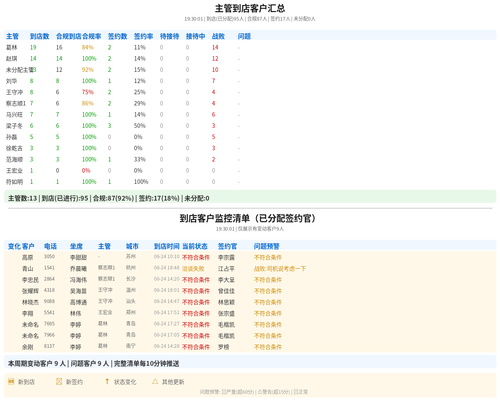
Task: Click the footer 本周期变动客户 9 人 bar
Action: (250, 363)
